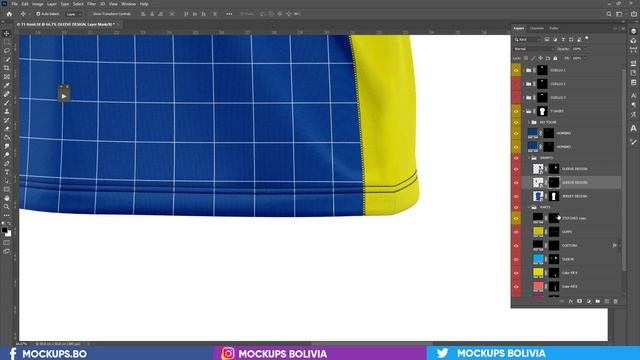Screen dimensions: 640x360
Task: Click the delete layer trash icon
Action: (616, 301)
